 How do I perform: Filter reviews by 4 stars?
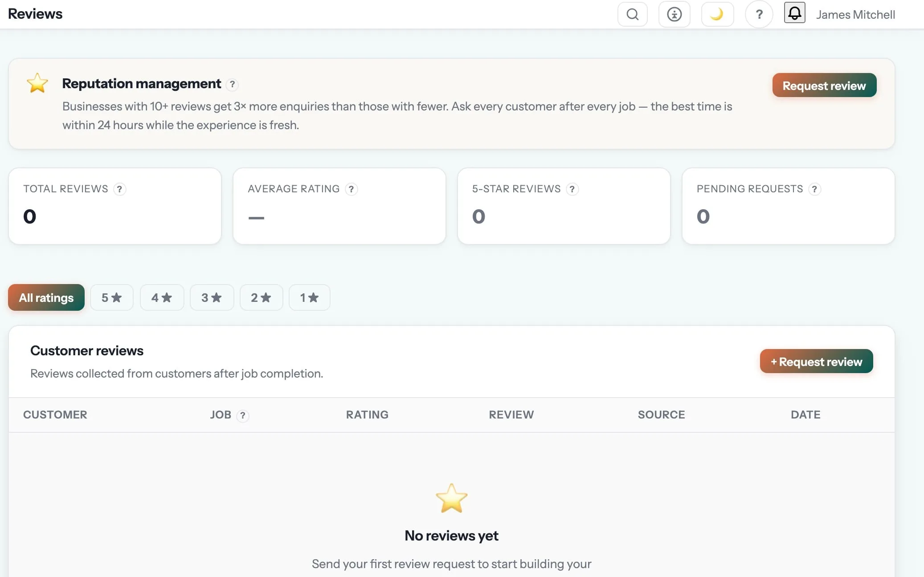[x=162, y=297]
